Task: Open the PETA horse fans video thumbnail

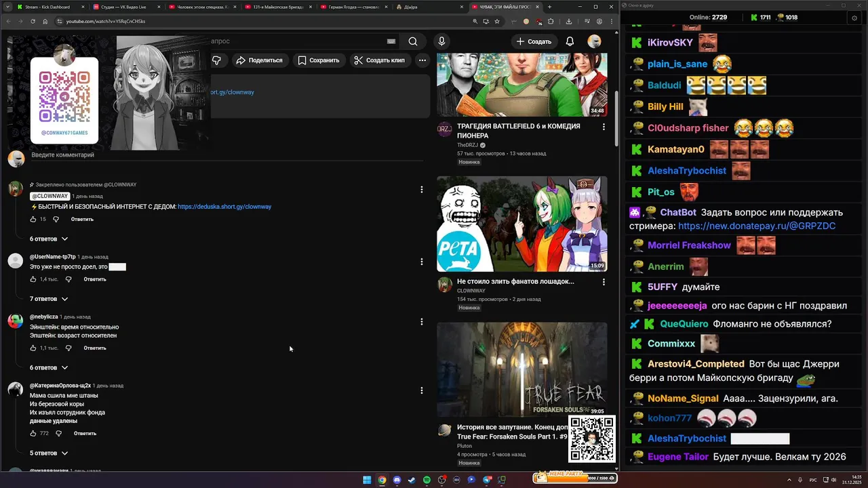Action: (522, 224)
